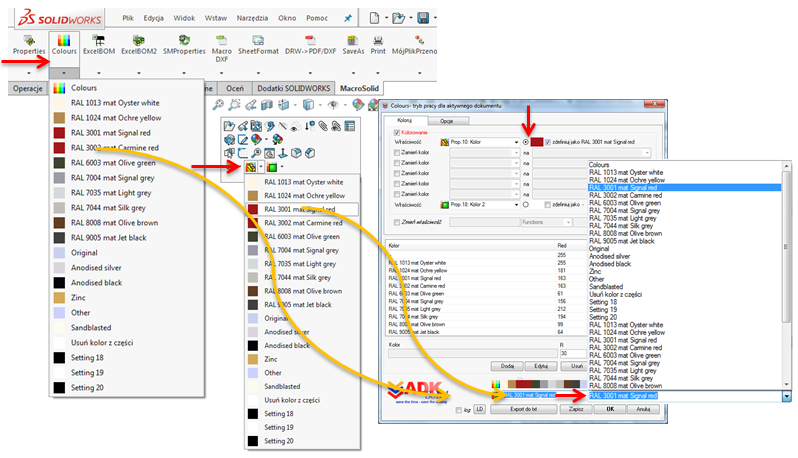Open dropdown beside the New document icon

pos(386,18)
